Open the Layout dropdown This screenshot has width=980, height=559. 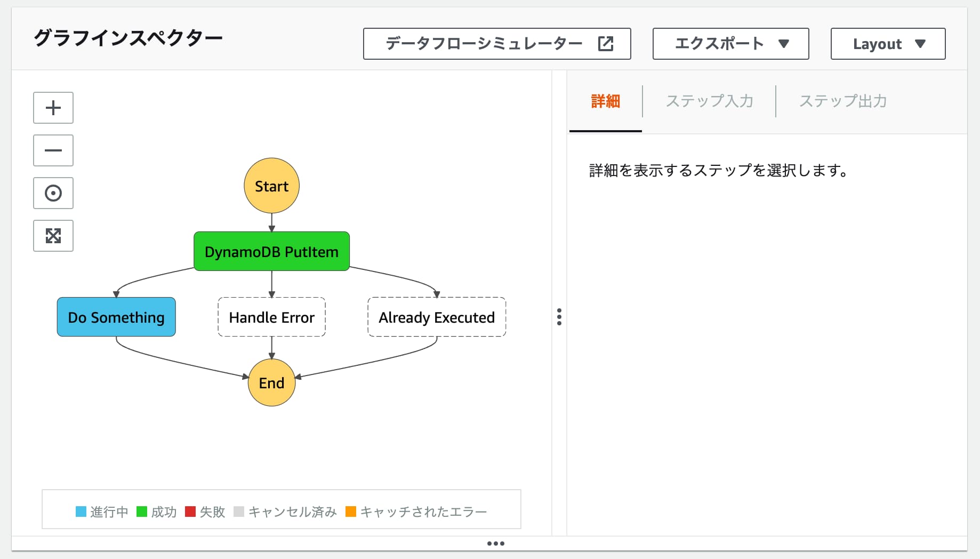point(887,44)
